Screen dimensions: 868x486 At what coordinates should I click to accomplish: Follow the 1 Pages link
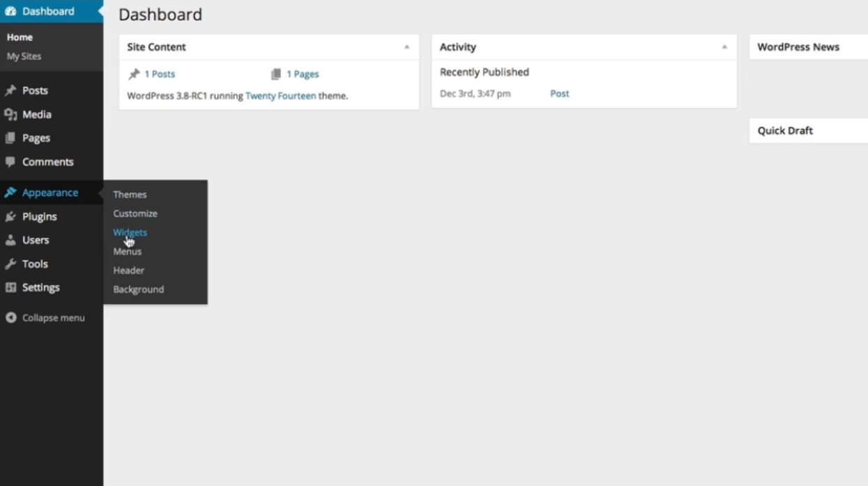tap(303, 74)
